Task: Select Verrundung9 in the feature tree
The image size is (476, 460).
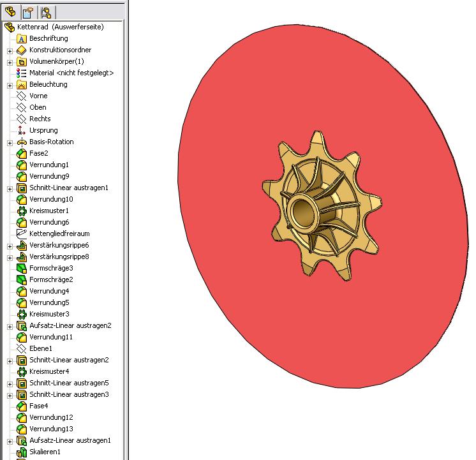Action: [49, 176]
